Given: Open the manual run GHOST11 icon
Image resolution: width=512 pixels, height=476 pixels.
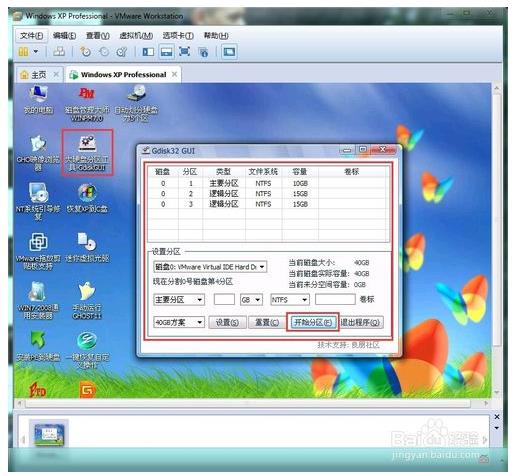Looking at the screenshot, I should 87,300.
